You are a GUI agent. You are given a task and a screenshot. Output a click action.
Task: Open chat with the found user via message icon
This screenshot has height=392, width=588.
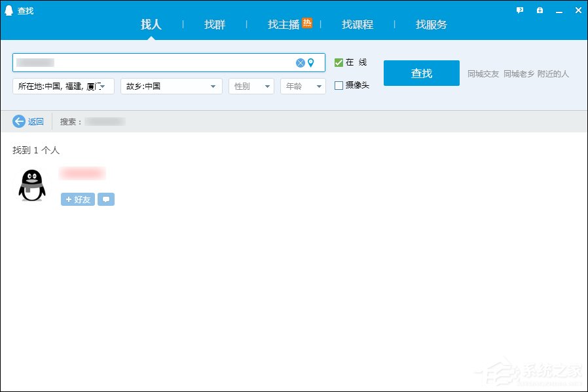click(x=106, y=199)
